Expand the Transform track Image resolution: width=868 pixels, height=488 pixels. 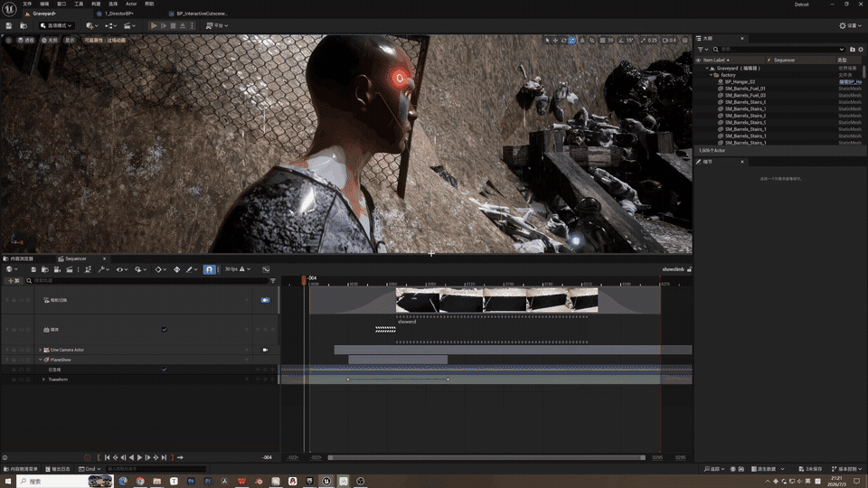click(43, 380)
